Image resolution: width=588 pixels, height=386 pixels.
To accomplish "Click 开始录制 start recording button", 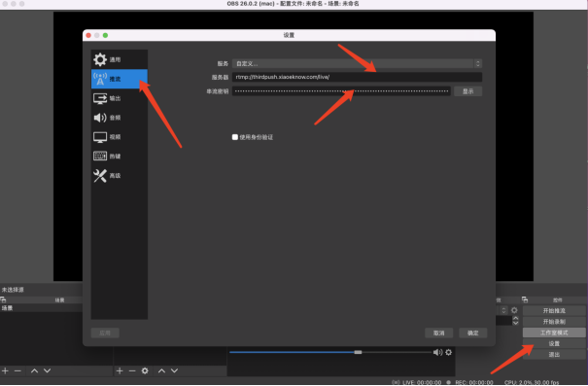I will coord(554,322).
